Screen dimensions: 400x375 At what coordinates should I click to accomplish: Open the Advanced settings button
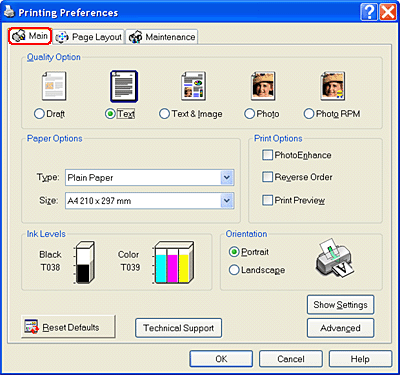(x=340, y=328)
